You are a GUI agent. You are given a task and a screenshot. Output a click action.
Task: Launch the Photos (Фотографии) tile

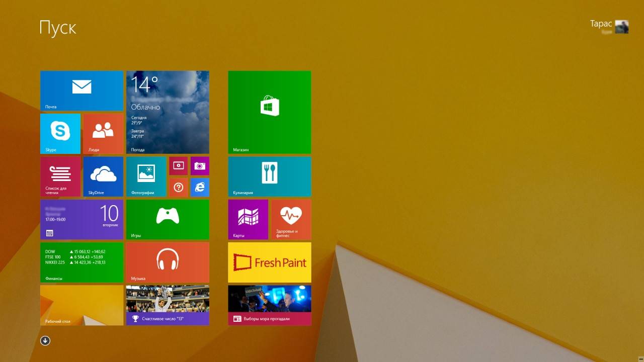pos(146,176)
